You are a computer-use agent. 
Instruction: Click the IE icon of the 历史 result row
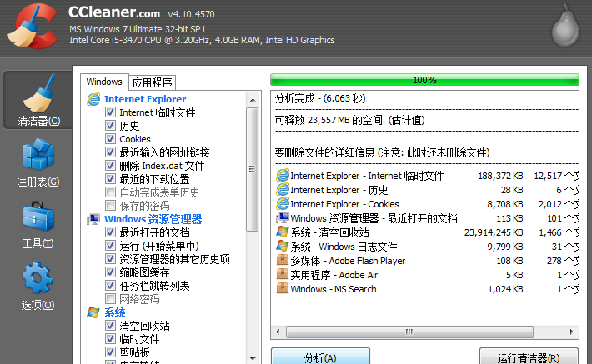pyautogui.click(x=283, y=190)
